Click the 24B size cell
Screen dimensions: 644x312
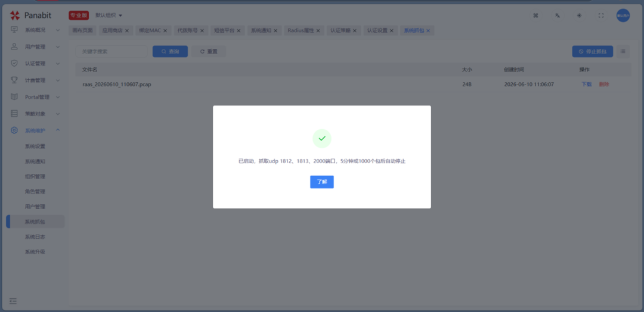click(x=466, y=85)
